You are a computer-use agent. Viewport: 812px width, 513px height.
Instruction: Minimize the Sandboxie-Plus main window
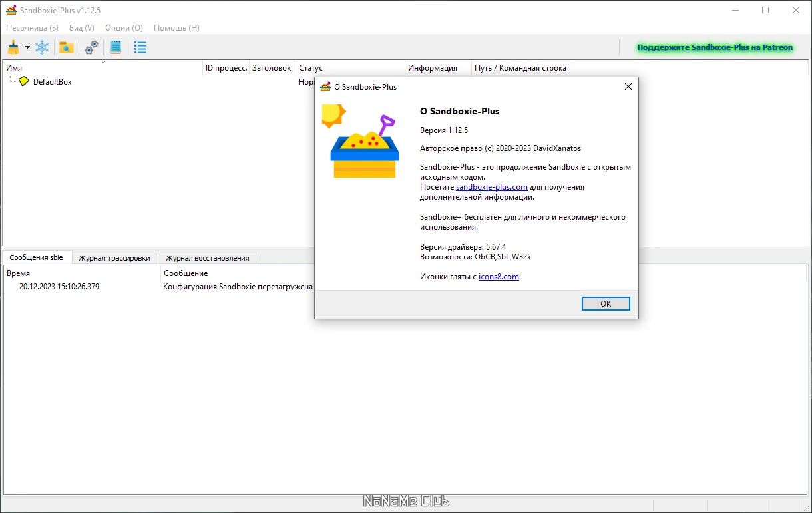pos(735,10)
